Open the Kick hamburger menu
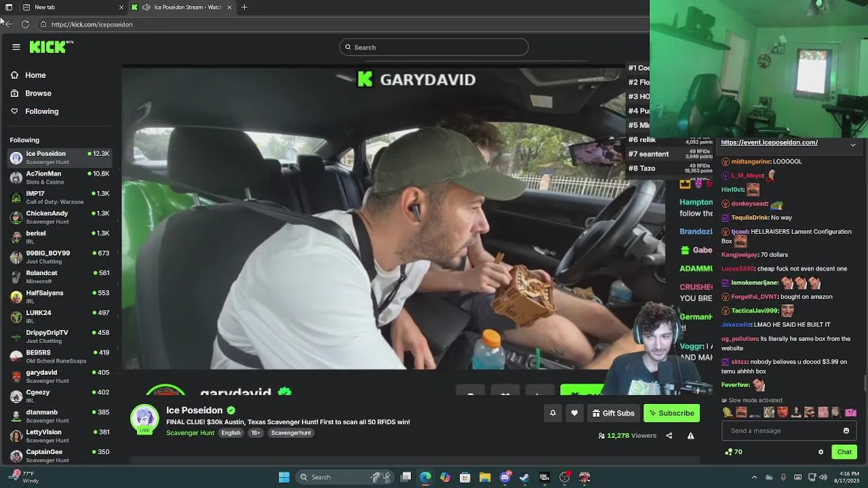The width and height of the screenshot is (868, 488). [x=16, y=47]
